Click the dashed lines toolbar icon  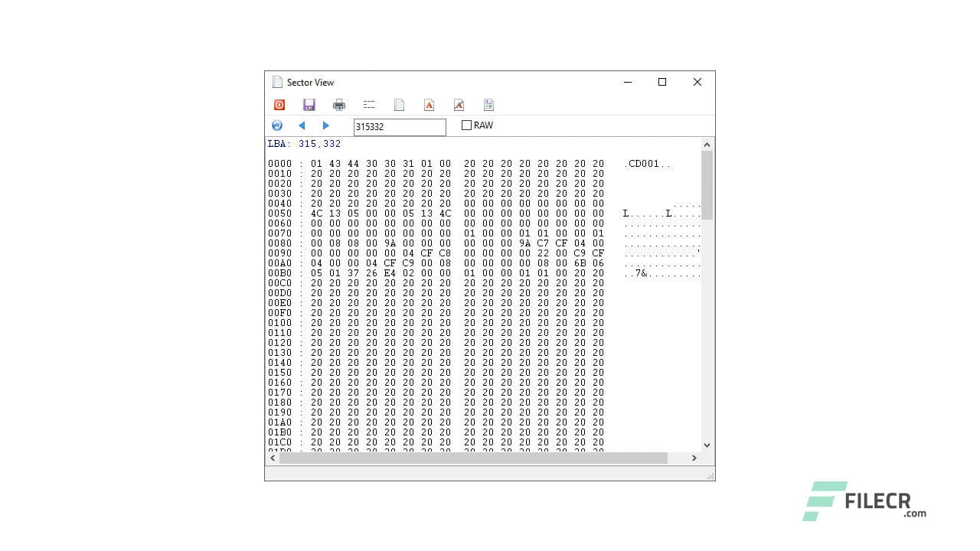(x=369, y=105)
